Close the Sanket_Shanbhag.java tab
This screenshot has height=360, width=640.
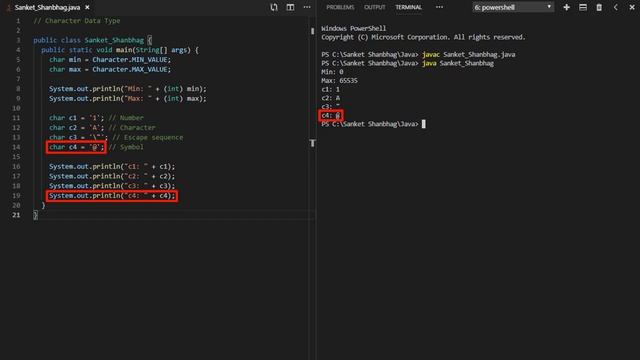coord(87,7)
